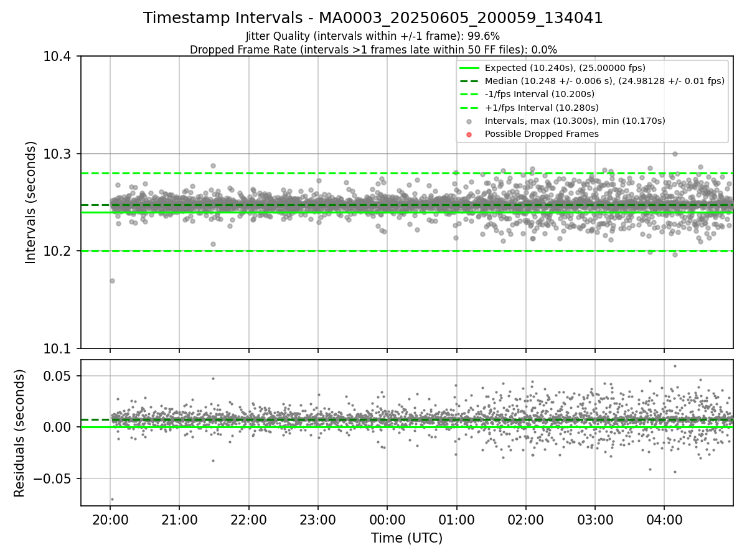Click the "Jitter Quality" 99.6% subtitle line
Image resolution: width=747 pixels, height=560 pixels.
coord(373,36)
